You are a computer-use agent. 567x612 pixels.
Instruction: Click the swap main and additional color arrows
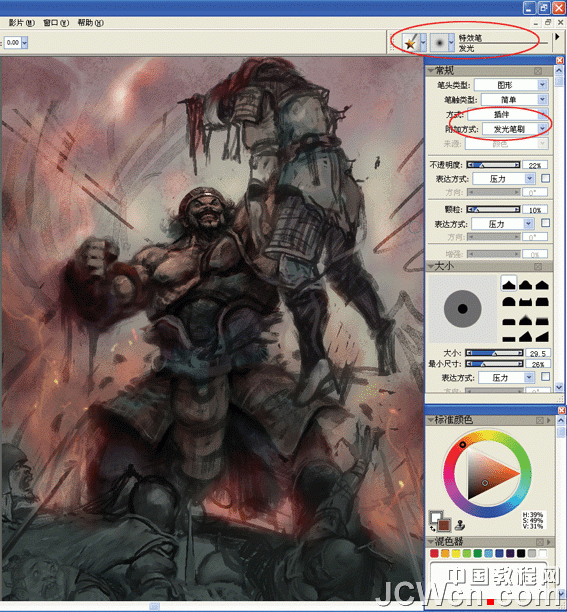432,528
